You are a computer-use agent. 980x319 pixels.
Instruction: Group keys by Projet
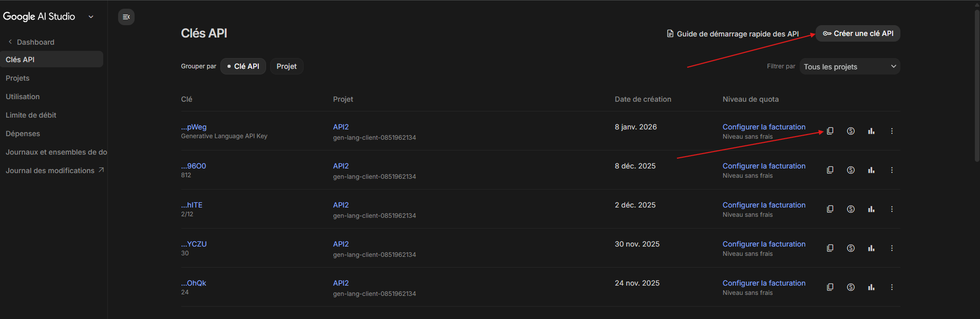click(287, 66)
